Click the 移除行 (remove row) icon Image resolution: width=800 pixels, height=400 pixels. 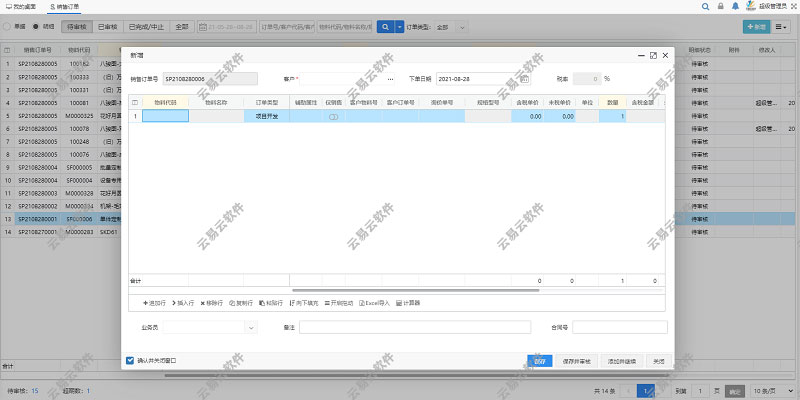[x=203, y=302]
